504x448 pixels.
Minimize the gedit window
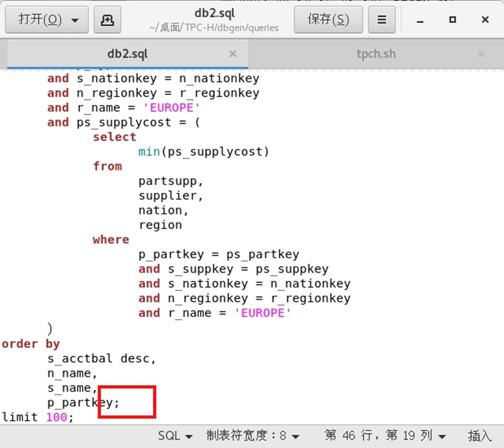point(420,20)
